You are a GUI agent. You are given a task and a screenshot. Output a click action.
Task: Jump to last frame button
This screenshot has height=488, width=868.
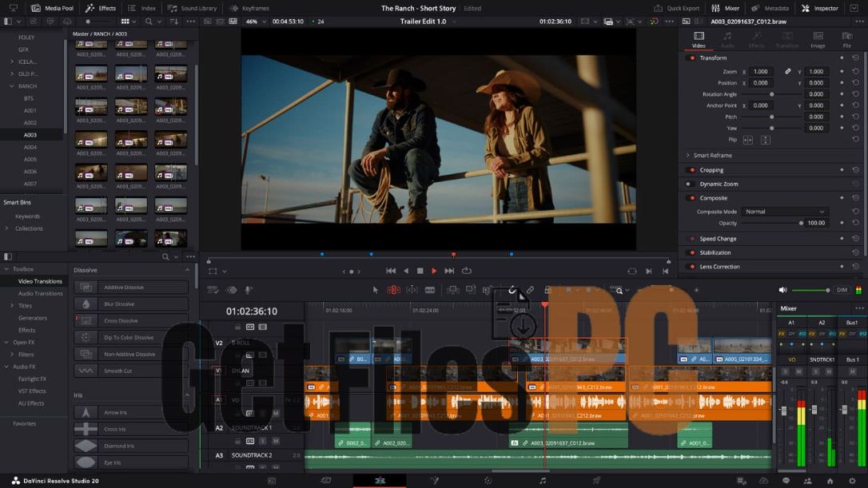[449, 271]
